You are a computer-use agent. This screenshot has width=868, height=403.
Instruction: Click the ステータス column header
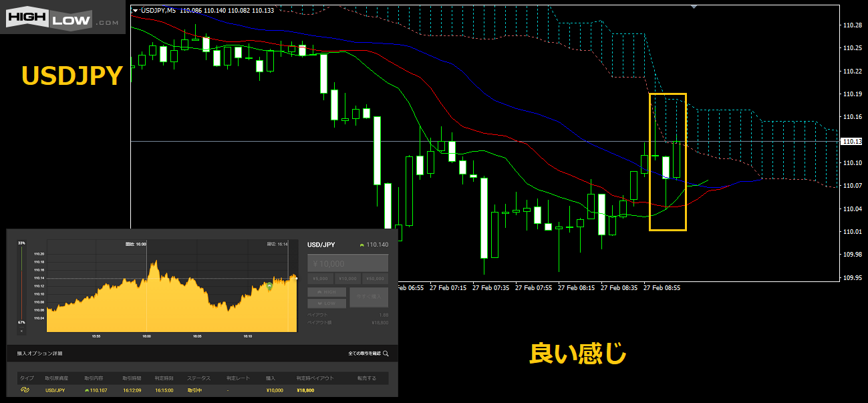pos(198,378)
